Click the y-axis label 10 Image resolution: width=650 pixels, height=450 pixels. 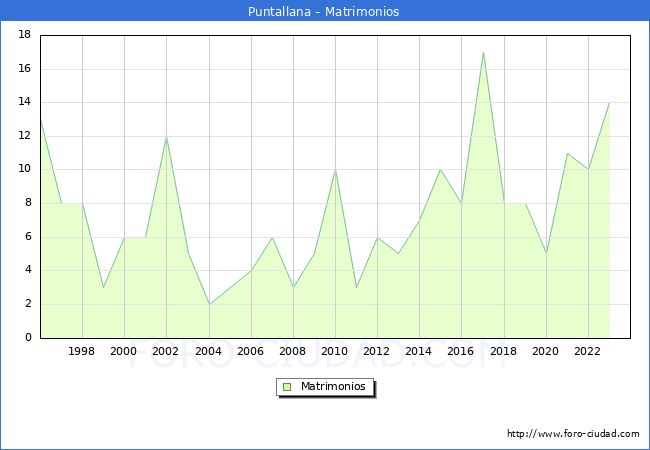(x=25, y=170)
